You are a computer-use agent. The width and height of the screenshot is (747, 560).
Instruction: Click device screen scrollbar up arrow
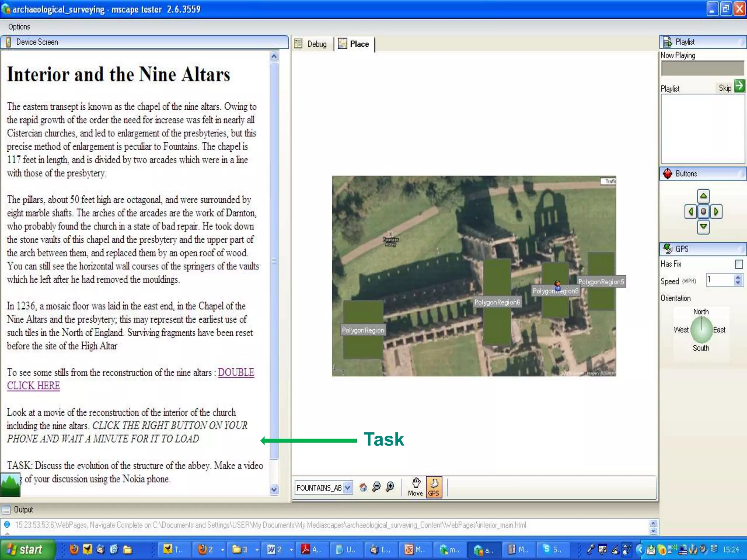click(x=274, y=57)
